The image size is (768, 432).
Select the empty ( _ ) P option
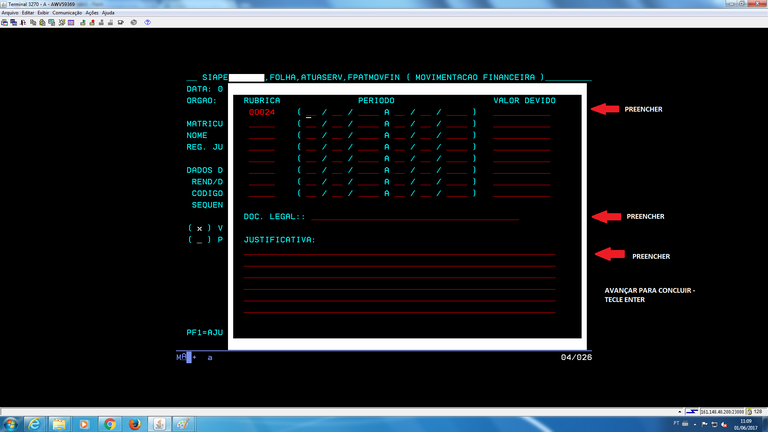pyautogui.click(x=199, y=240)
